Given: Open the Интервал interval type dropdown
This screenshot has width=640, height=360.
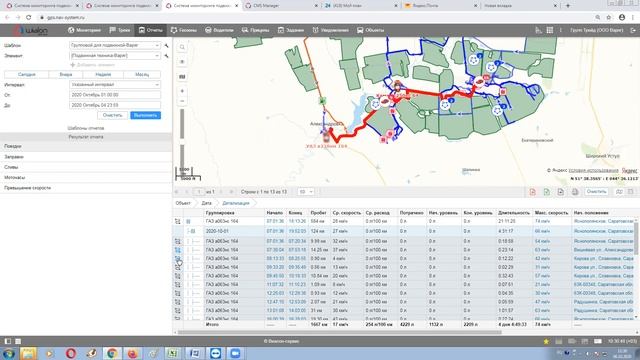Looking at the screenshot, I should tap(115, 84).
